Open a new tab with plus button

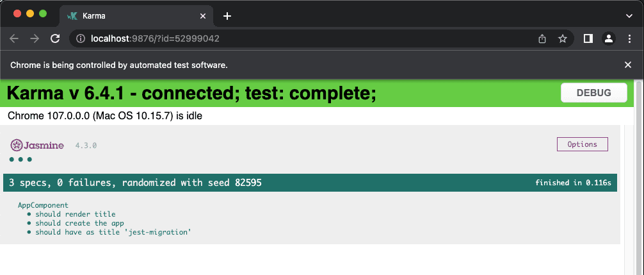[x=227, y=16]
